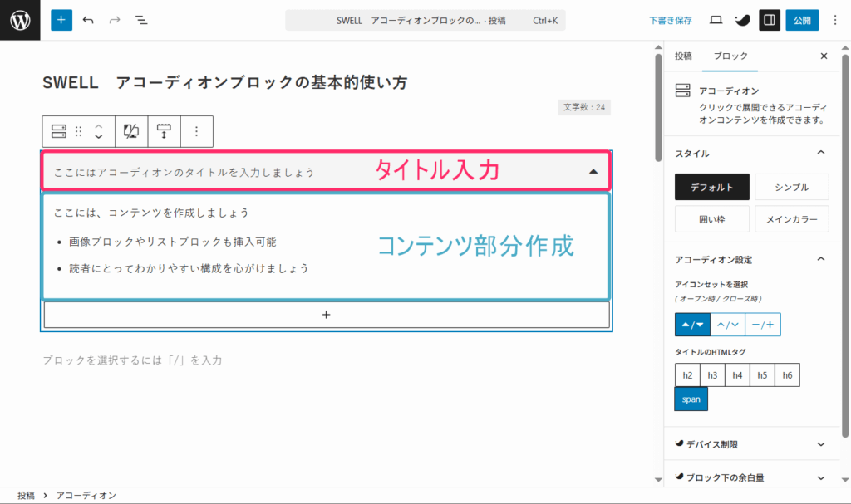Collapse the スタイル panel
This screenshot has height=504, width=851.
pyautogui.click(x=752, y=154)
